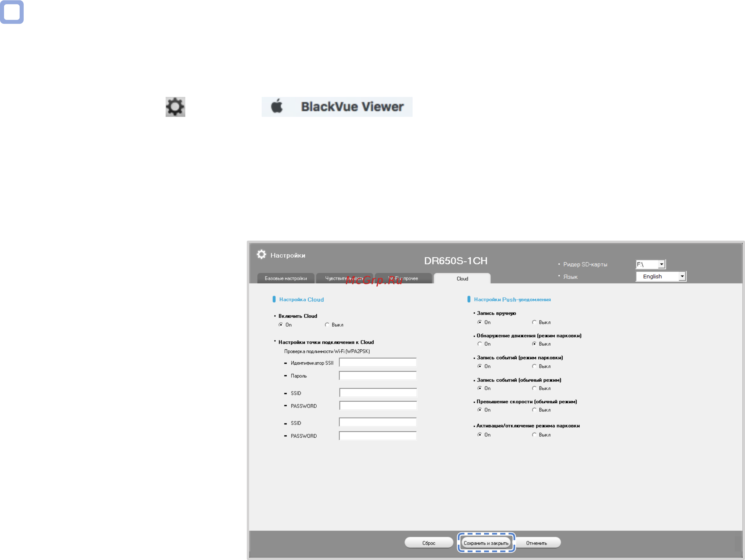
Task: Select Выкл for Запись событий (режим парковки)
Action: point(534,366)
